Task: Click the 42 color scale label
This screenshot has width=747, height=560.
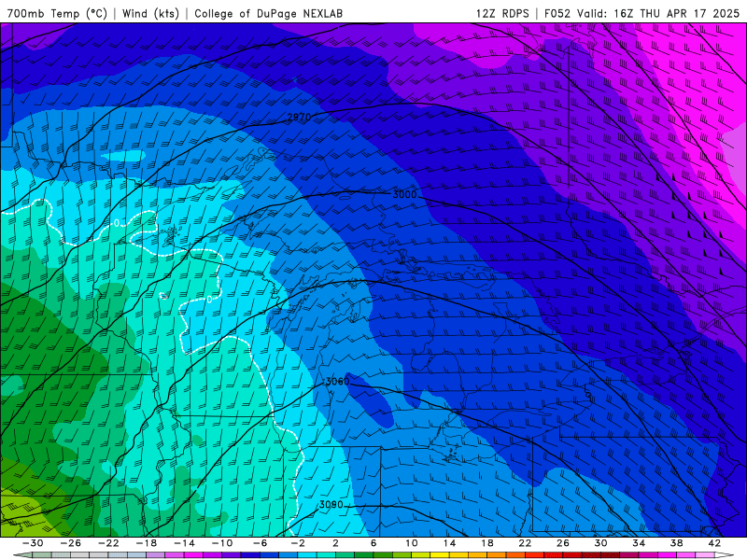Action: click(714, 543)
